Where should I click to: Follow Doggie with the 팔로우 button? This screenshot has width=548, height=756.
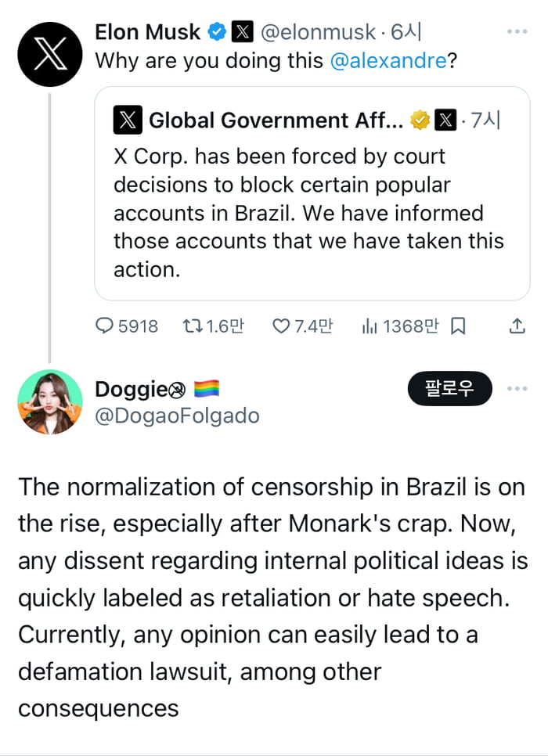click(449, 389)
